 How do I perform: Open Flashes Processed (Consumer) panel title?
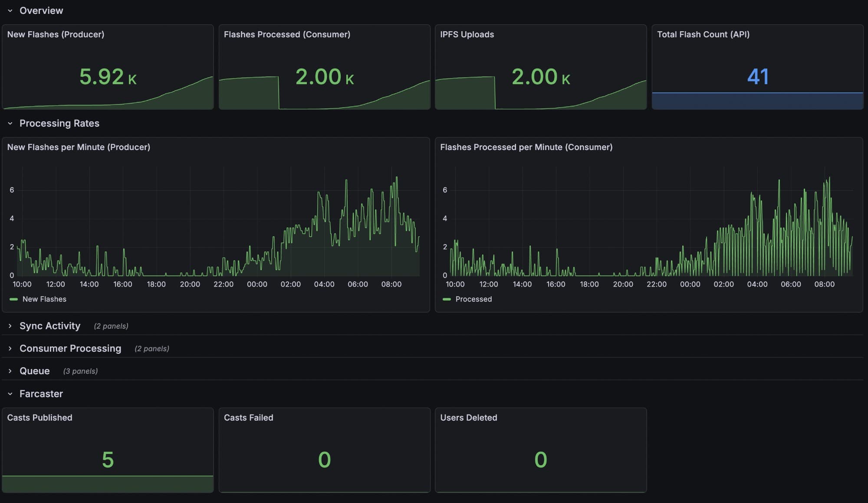(287, 34)
